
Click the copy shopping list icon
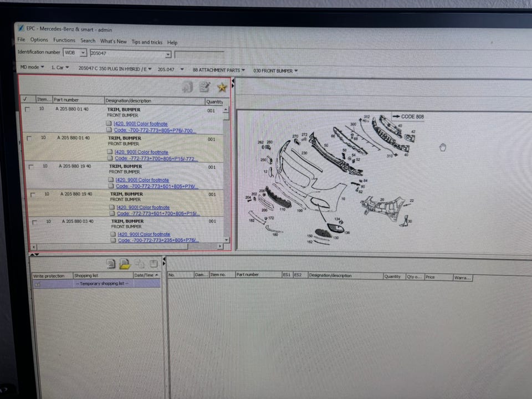pyautogui.click(x=140, y=264)
